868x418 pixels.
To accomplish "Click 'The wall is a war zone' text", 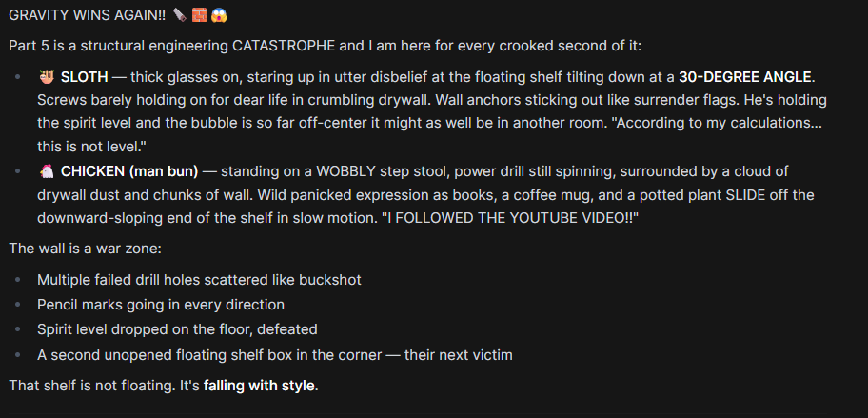I will coord(86,248).
